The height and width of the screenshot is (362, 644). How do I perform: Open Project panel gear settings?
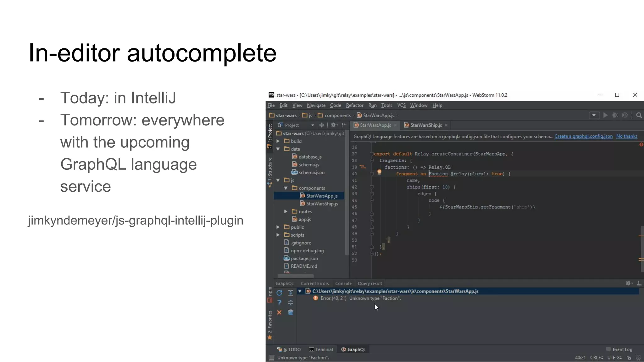click(334, 125)
